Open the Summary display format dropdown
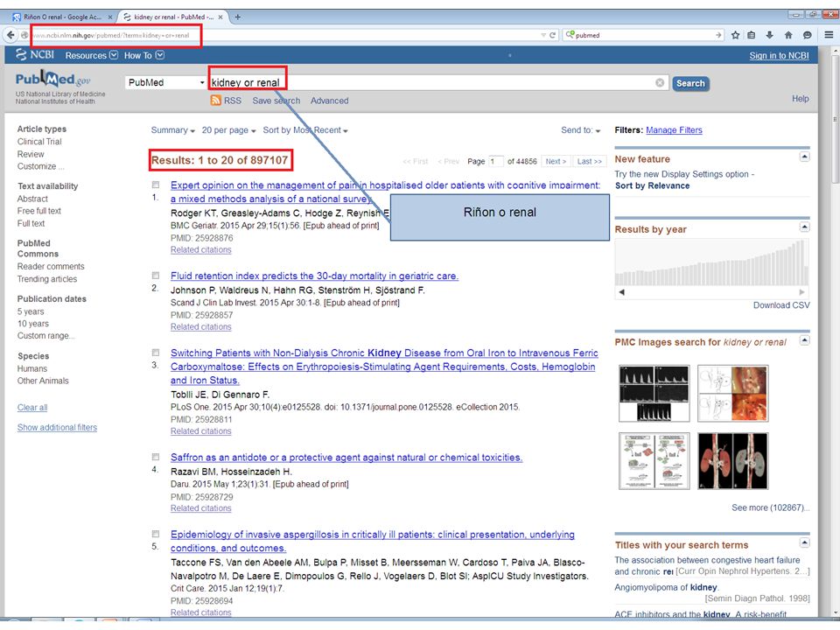840x630 pixels. 172,130
